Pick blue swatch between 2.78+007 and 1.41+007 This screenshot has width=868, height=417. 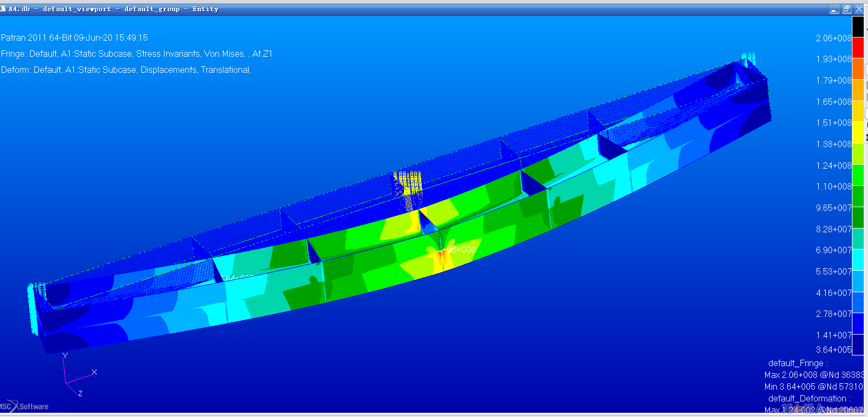point(858,323)
